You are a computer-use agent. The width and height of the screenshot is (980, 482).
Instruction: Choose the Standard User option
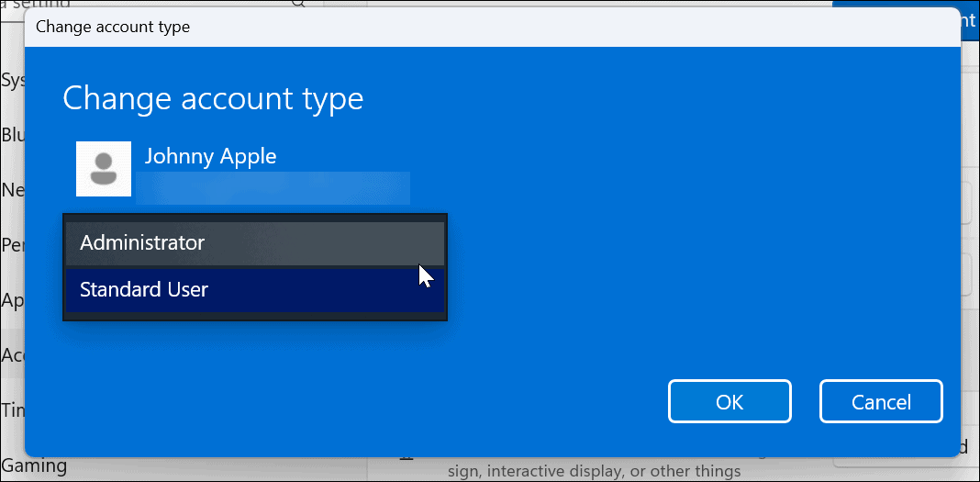tap(255, 290)
